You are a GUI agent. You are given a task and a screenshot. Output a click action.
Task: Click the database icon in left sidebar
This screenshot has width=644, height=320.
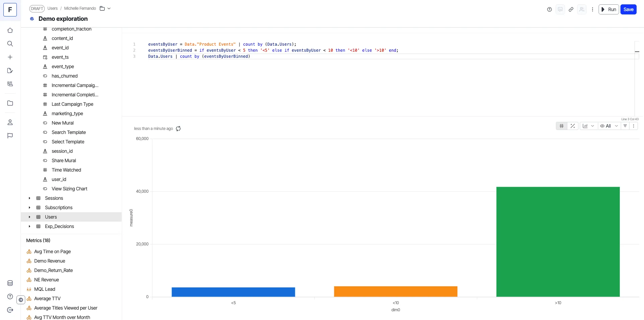coord(10,283)
